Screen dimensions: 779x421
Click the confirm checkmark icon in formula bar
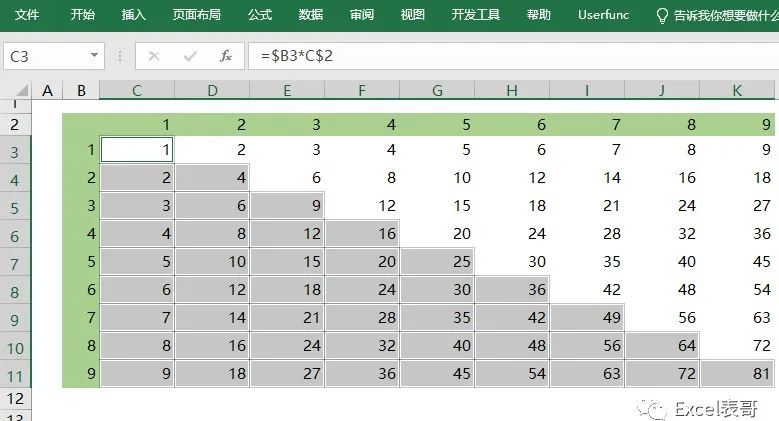coord(190,56)
